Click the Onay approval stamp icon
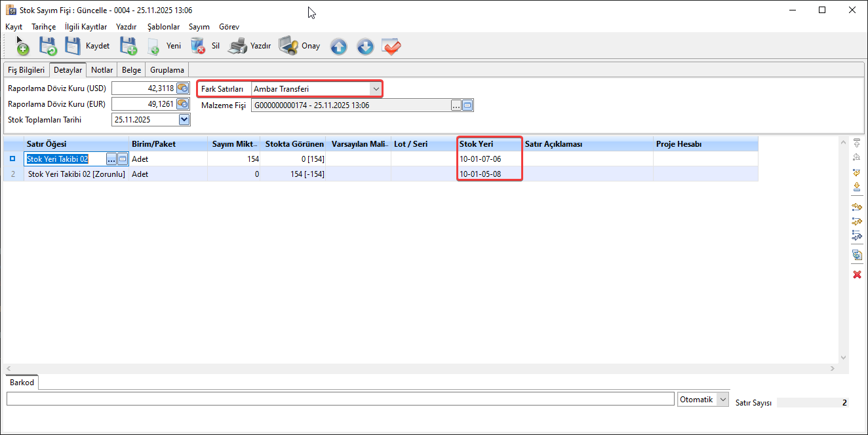This screenshot has height=435, width=868. tap(288, 47)
